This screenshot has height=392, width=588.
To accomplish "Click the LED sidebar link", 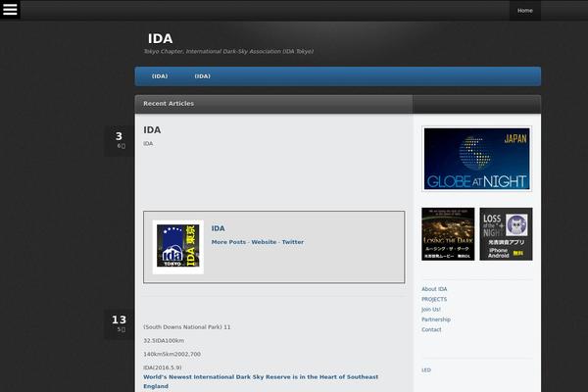I will pyautogui.click(x=426, y=369).
